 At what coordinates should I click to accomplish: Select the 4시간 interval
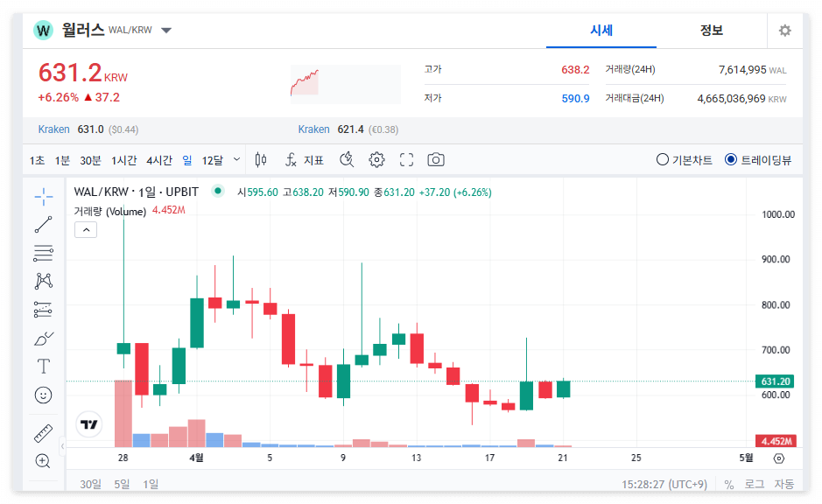pyautogui.click(x=159, y=160)
